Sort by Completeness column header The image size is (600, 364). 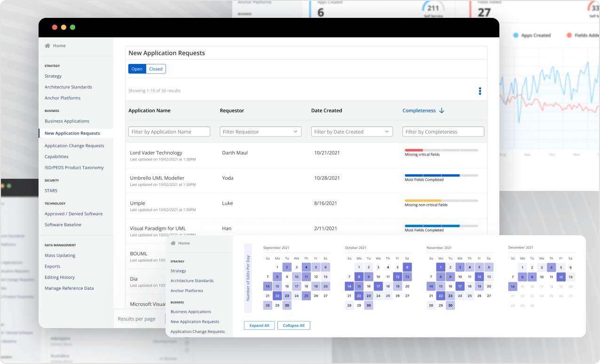tap(419, 111)
